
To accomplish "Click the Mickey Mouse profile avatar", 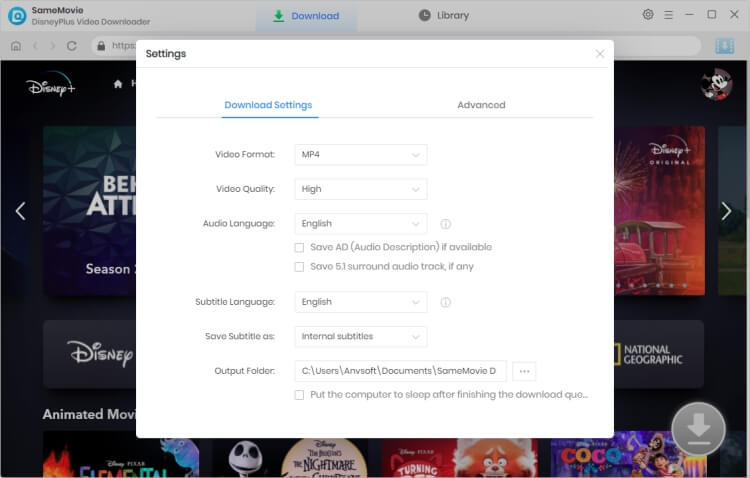I will [716, 85].
